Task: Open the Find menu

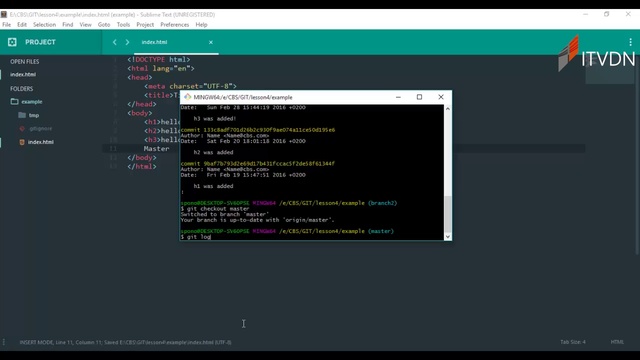Action: tap(68, 24)
